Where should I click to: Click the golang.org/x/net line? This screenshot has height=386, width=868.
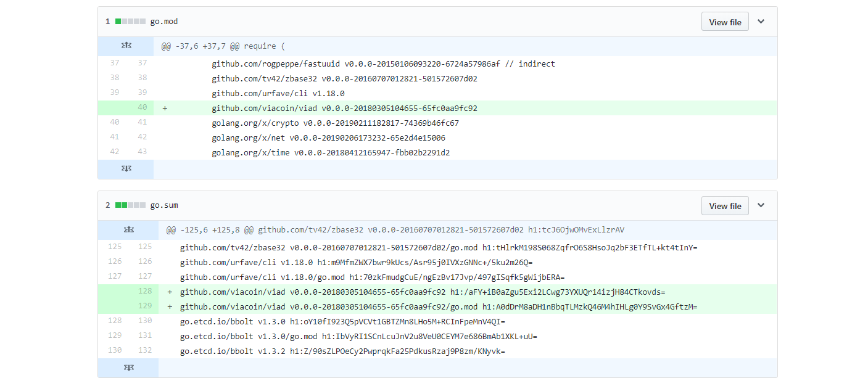tap(328, 138)
